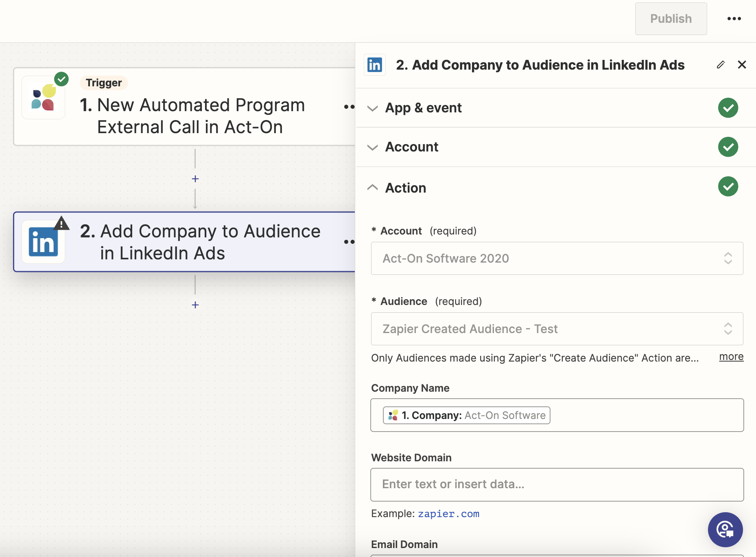Open the Audience dropdown Zapier Created Audience
The height and width of the screenshot is (557, 756).
coord(557,329)
